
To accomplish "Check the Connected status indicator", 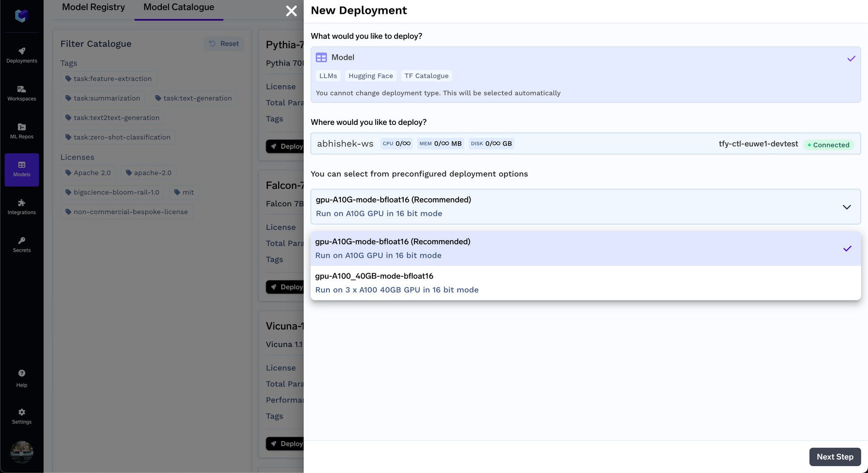I will click(x=829, y=145).
